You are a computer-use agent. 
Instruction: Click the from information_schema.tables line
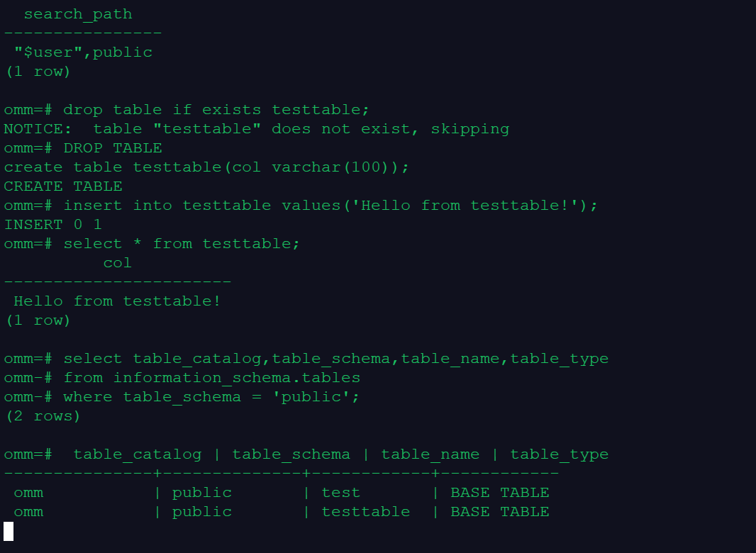tap(211, 378)
